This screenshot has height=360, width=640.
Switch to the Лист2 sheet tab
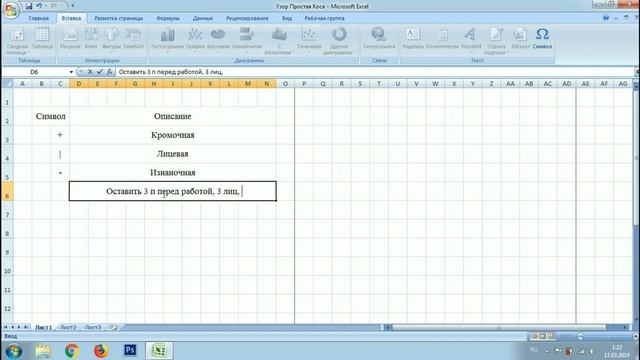click(x=68, y=327)
